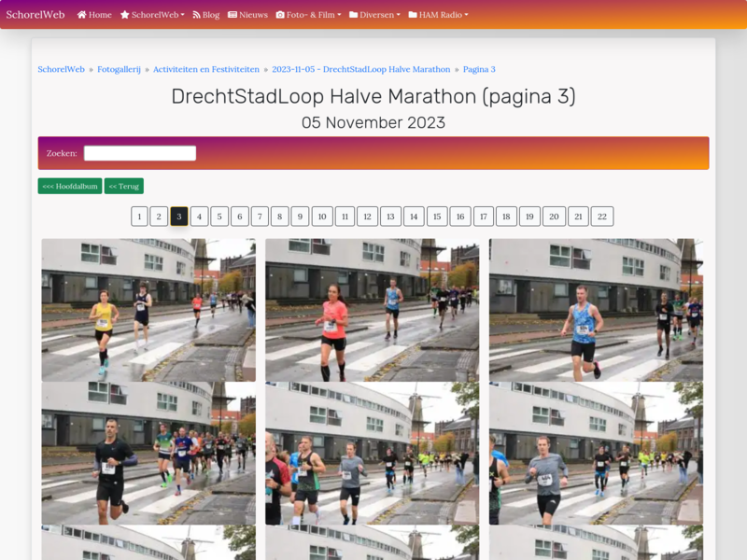The image size is (747, 560).
Task: Open page 13 of the gallery
Action: (x=390, y=217)
